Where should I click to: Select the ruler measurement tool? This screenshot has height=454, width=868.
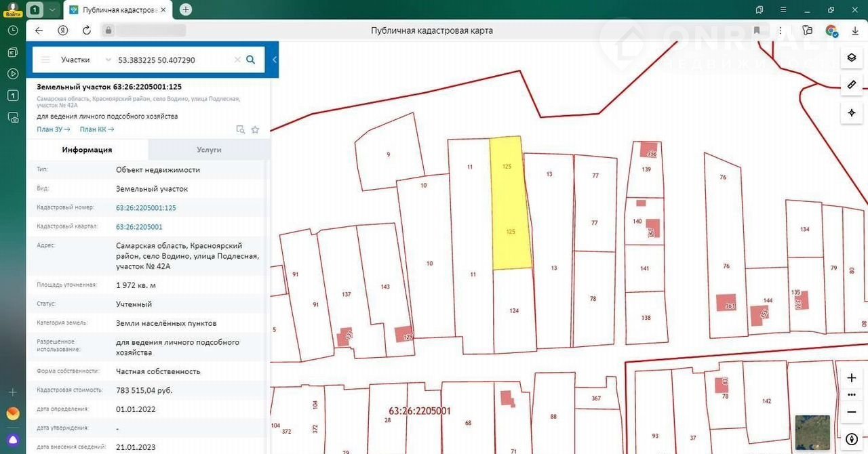point(852,85)
